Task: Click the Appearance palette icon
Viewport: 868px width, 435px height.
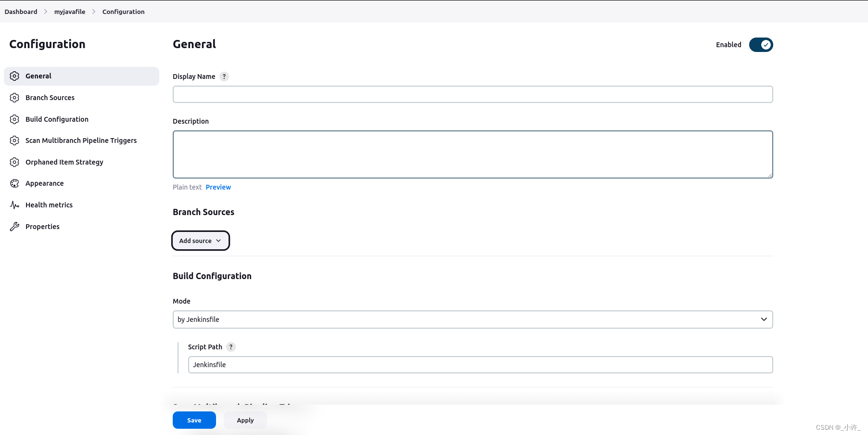Action: pyautogui.click(x=14, y=183)
